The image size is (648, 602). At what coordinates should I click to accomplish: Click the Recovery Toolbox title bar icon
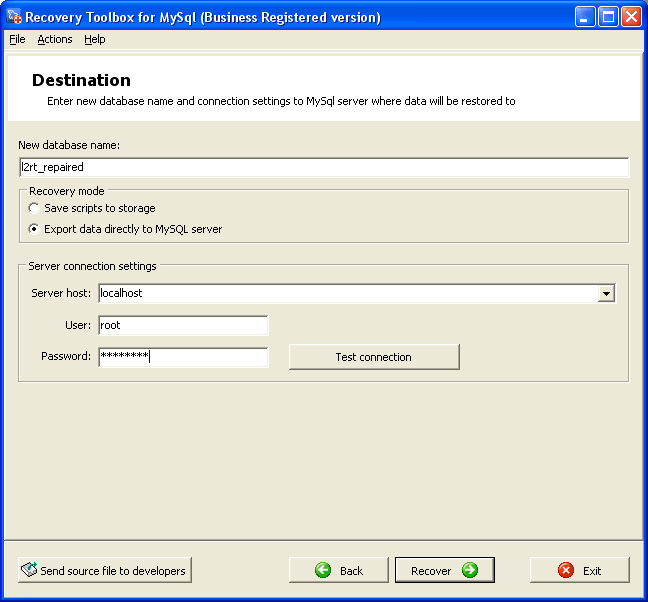tap(14, 17)
